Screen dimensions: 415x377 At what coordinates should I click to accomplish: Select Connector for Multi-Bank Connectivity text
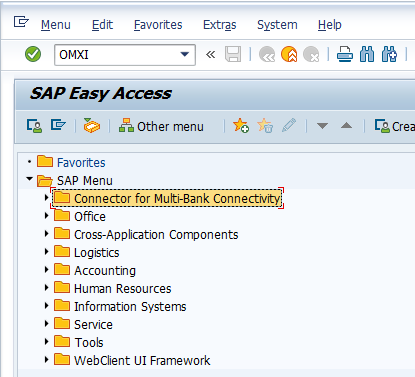[177, 199]
